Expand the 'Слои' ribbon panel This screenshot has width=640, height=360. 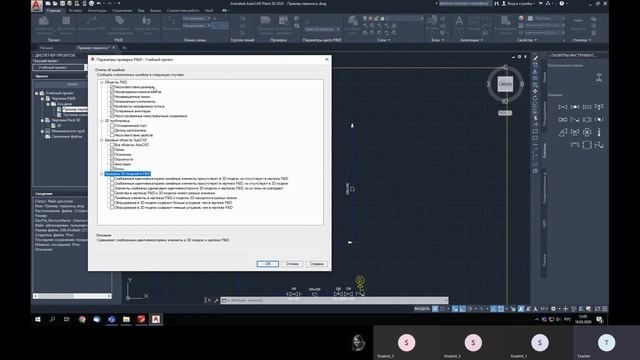click(383, 40)
